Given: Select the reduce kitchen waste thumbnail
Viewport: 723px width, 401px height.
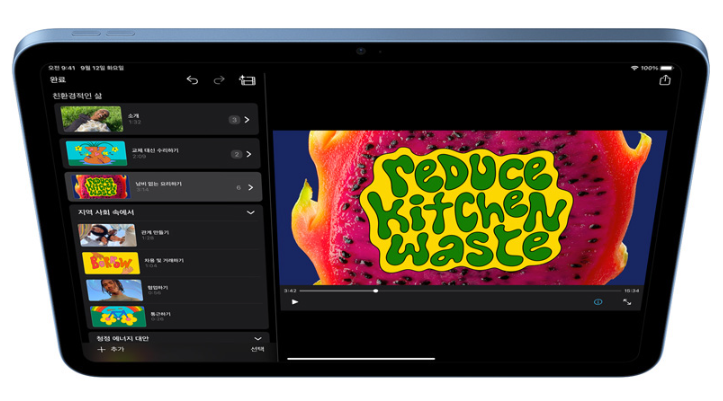Looking at the screenshot, I should pyautogui.click(x=101, y=187).
